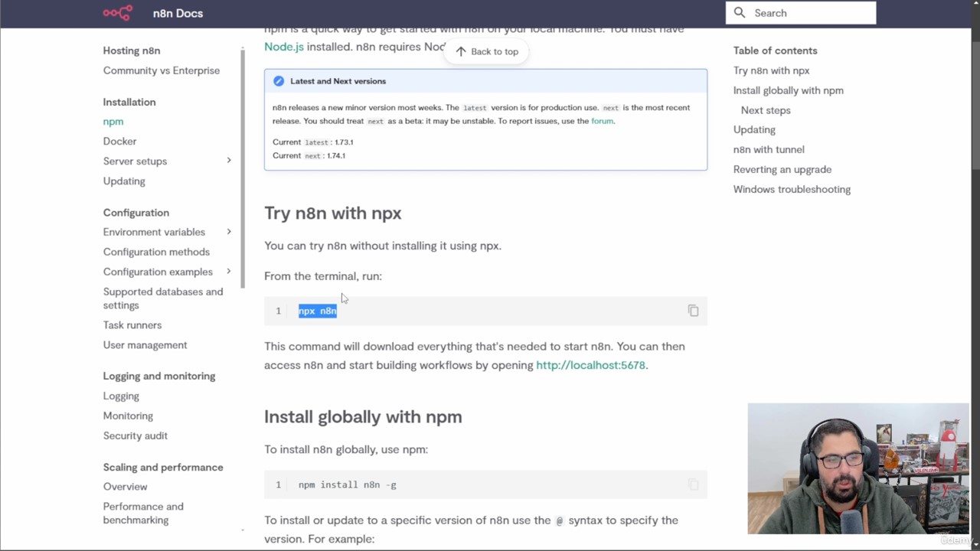Open n8n Docs home title
Screen dimensions: 980x551
coord(178,13)
